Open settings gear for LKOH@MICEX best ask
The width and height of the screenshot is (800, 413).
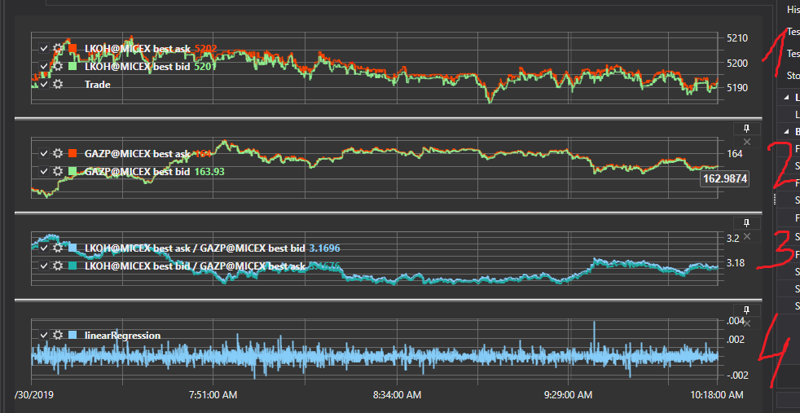click(57, 48)
